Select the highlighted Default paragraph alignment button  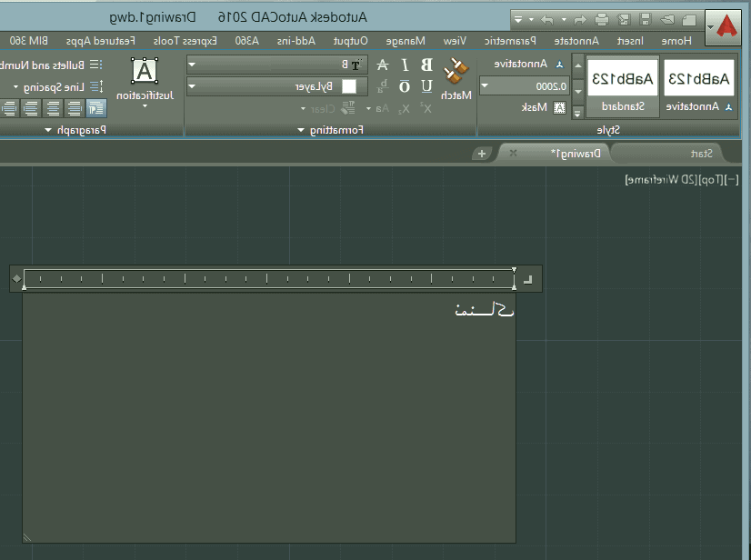click(95, 108)
